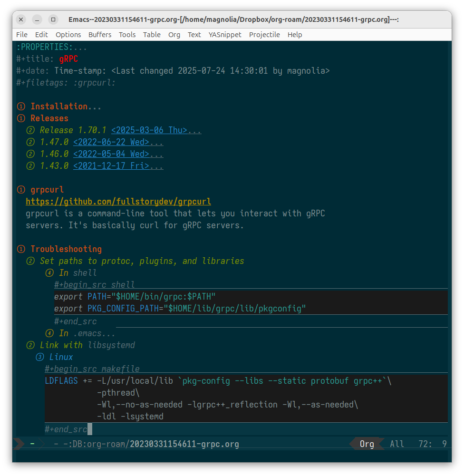464x476 pixels.
Task: Click the '-lgrpc++_reflection' makefile line
Action: (228, 405)
